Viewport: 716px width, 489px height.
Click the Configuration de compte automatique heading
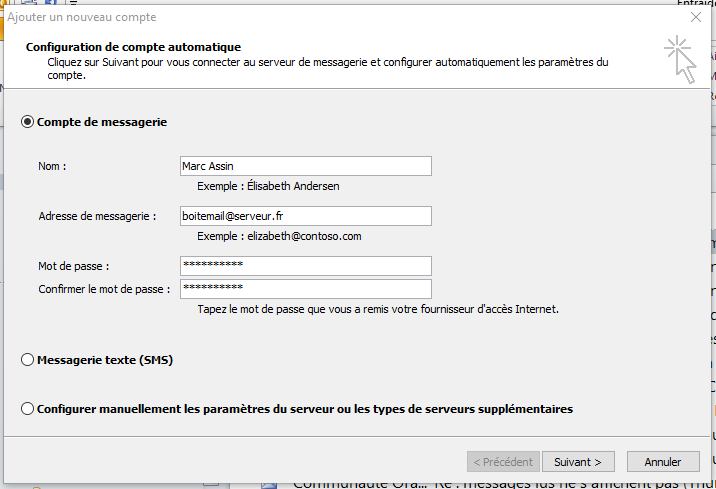133,47
